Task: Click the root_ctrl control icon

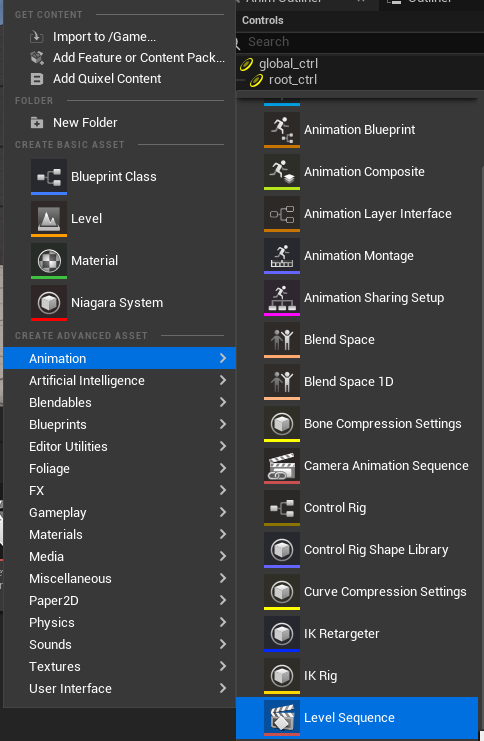Action: coord(256,80)
